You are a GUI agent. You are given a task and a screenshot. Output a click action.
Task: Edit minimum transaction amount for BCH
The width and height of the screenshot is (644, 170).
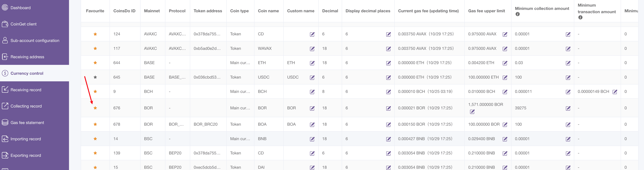[x=615, y=92]
